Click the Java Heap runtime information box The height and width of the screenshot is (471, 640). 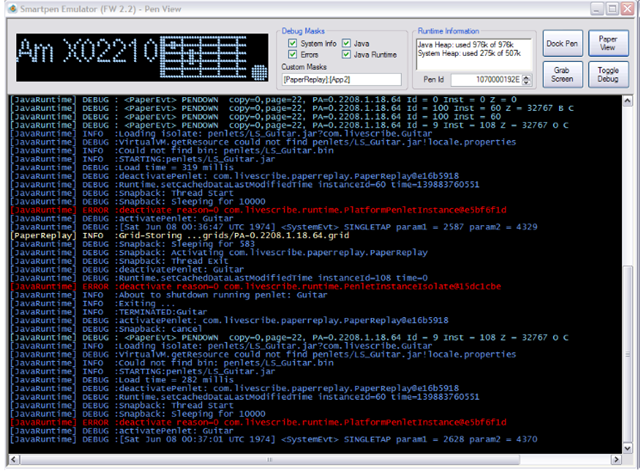pyautogui.click(x=470, y=52)
